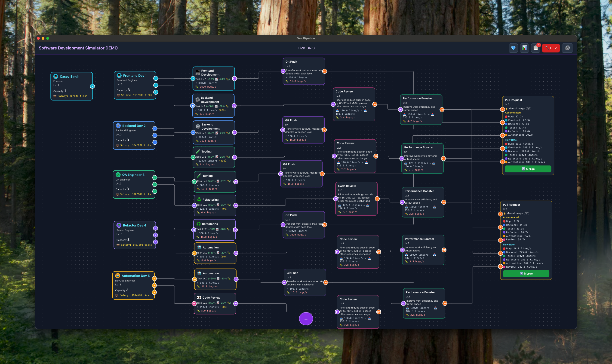This screenshot has width=612, height=364.
Task: Toggle the red DEV mode button
Action: 551,48
